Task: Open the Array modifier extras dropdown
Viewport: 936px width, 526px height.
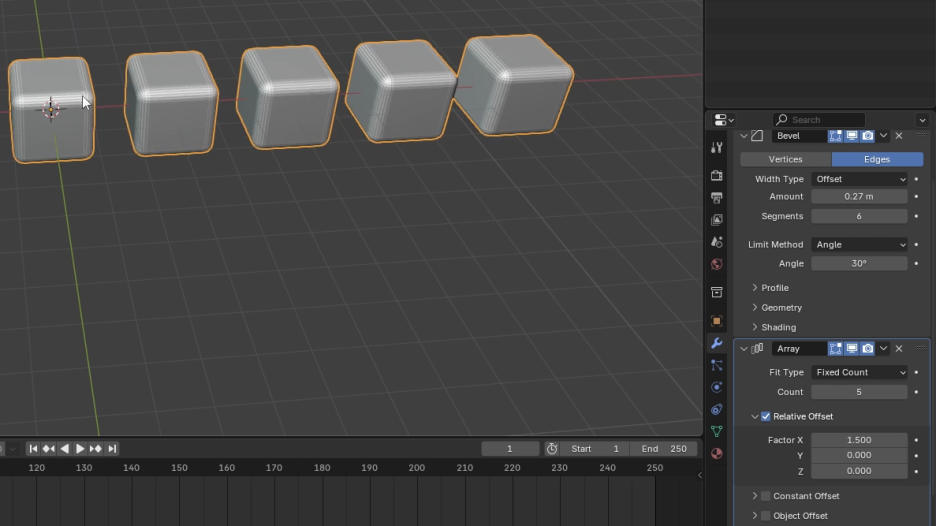Action: [883, 349]
